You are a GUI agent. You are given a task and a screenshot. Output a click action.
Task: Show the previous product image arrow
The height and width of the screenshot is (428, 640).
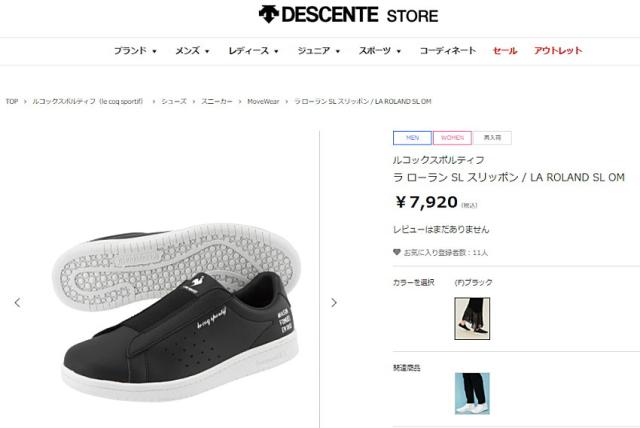coord(17,302)
